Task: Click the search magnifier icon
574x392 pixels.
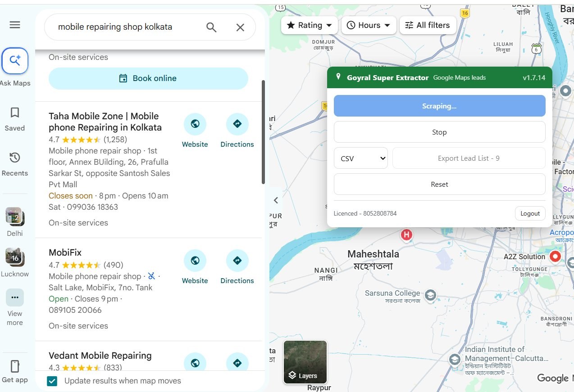Action: pyautogui.click(x=211, y=27)
